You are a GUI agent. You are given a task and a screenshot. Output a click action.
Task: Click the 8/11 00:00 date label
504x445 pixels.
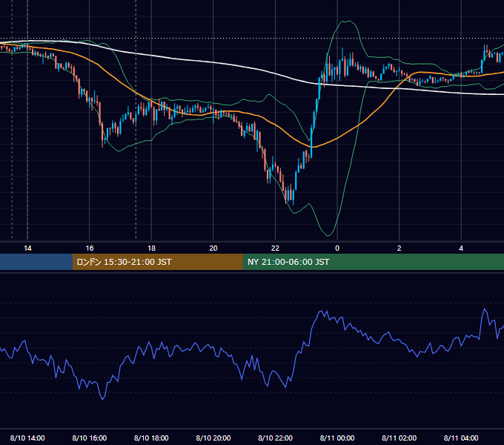[x=337, y=438]
